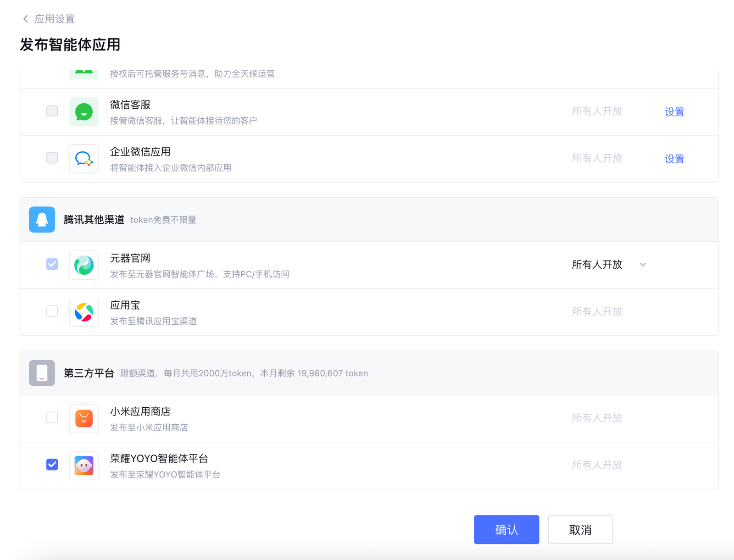Go back using the arrow beside 应用设置

pyautogui.click(x=26, y=19)
